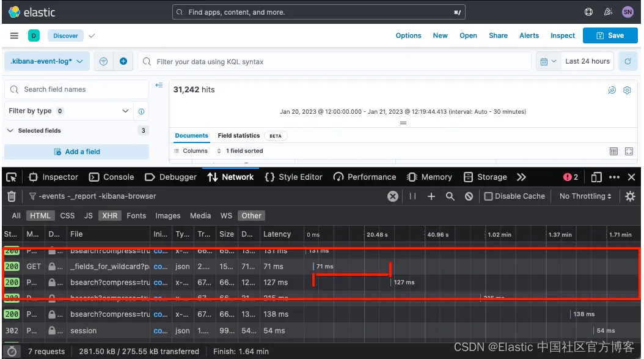Viewport: 644px width, 359px height.
Task: Toggle the Fonts request filter
Action: (136, 216)
